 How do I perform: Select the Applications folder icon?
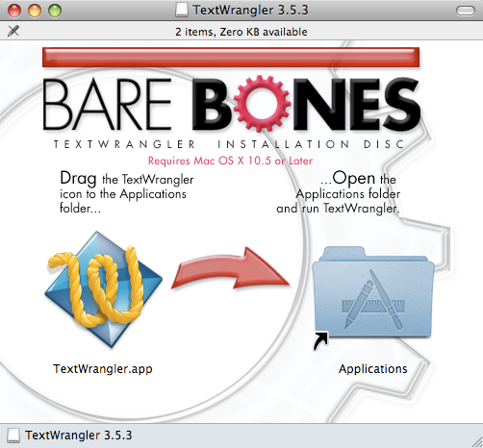pos(373,292)
